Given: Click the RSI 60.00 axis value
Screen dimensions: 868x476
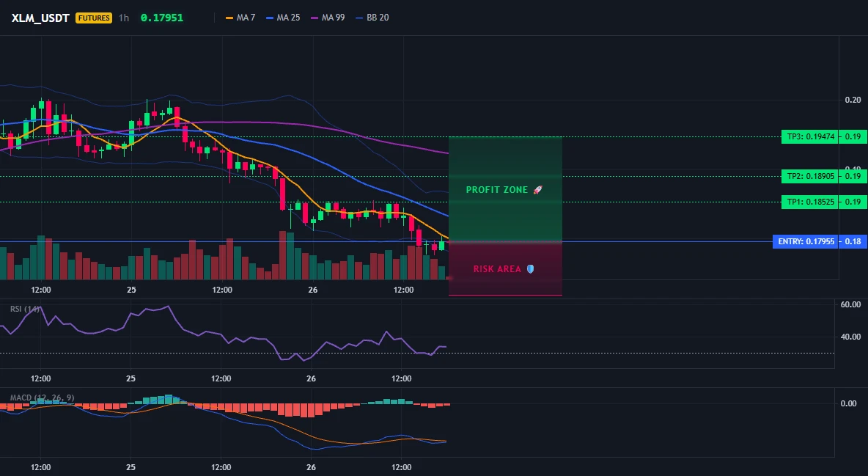Looking at the screenshot, I should click(850, 305).
